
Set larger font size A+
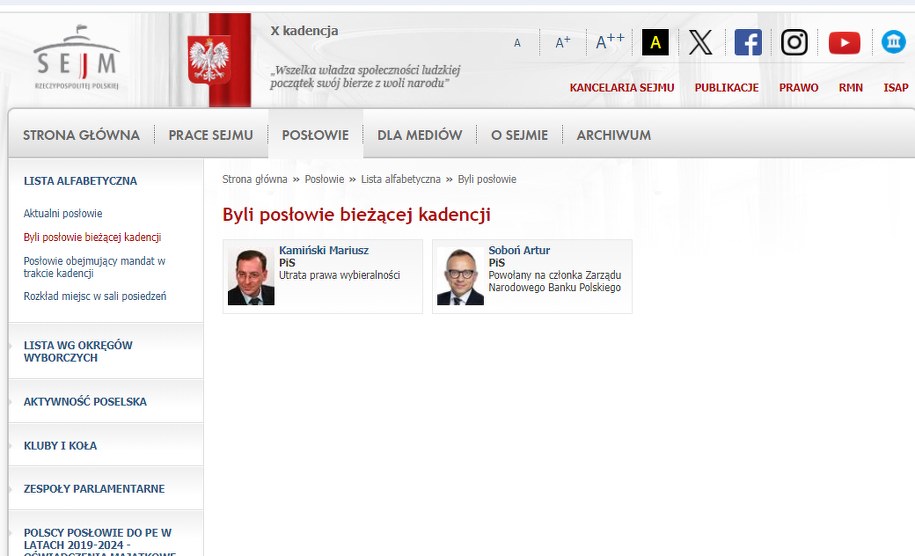(563, 42)
